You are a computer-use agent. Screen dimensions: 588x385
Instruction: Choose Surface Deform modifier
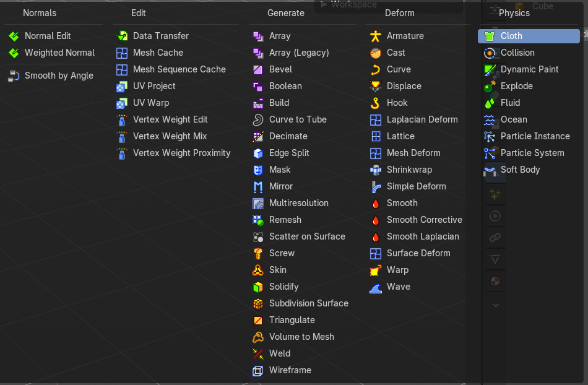click(418, 253)
